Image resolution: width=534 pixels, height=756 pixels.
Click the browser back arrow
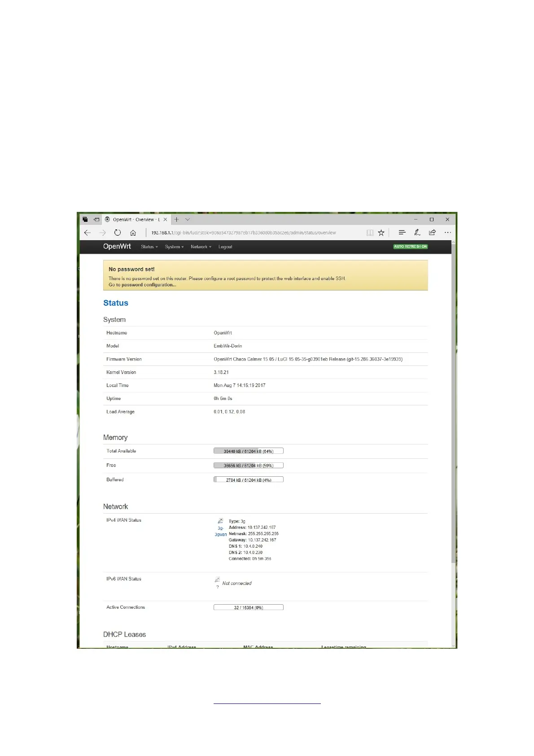click(88, 233)
